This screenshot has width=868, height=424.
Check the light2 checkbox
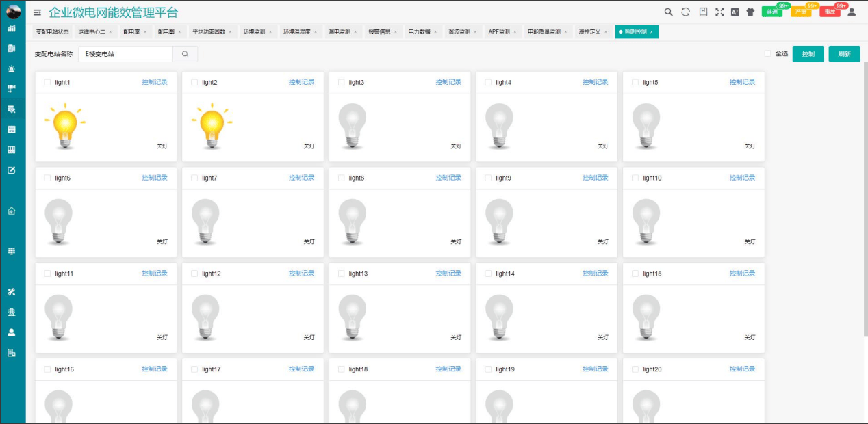coord(194,82)
